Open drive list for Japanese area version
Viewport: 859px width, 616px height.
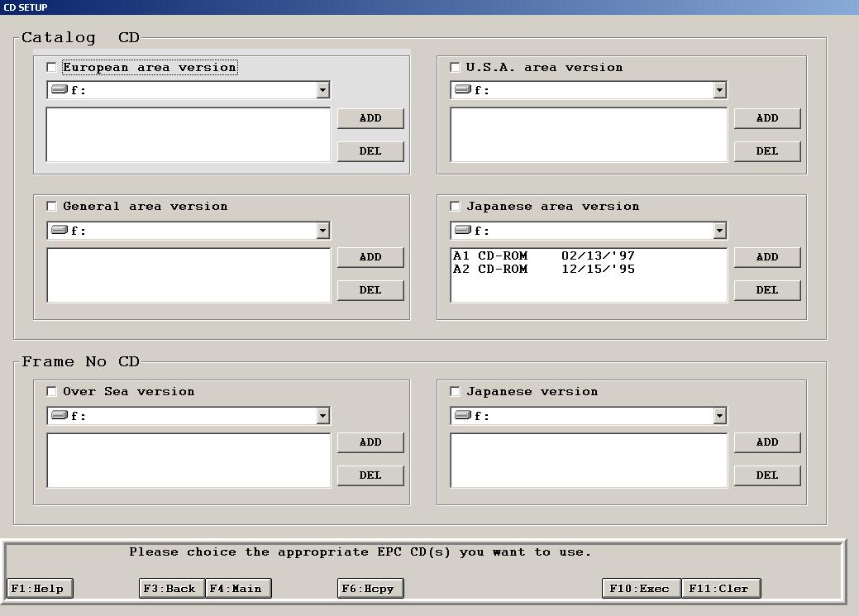point(719,231)
